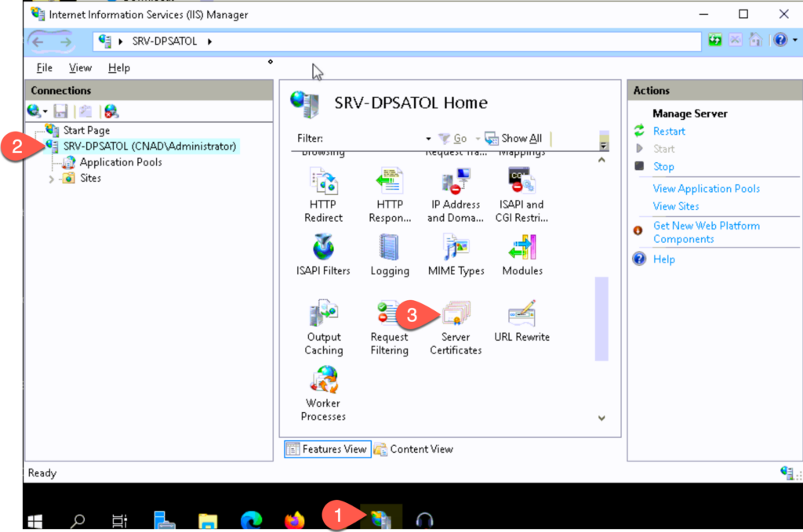Open the Server Certificates feature
This screenshot has width=803, height=532.
point(456,317)
